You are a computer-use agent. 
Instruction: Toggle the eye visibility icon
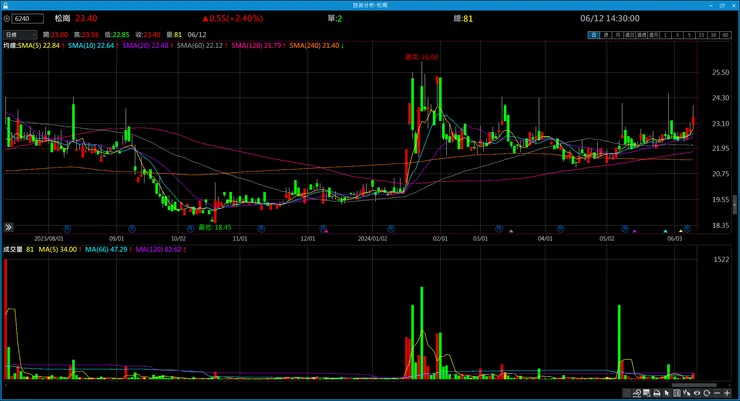[697, 393]
